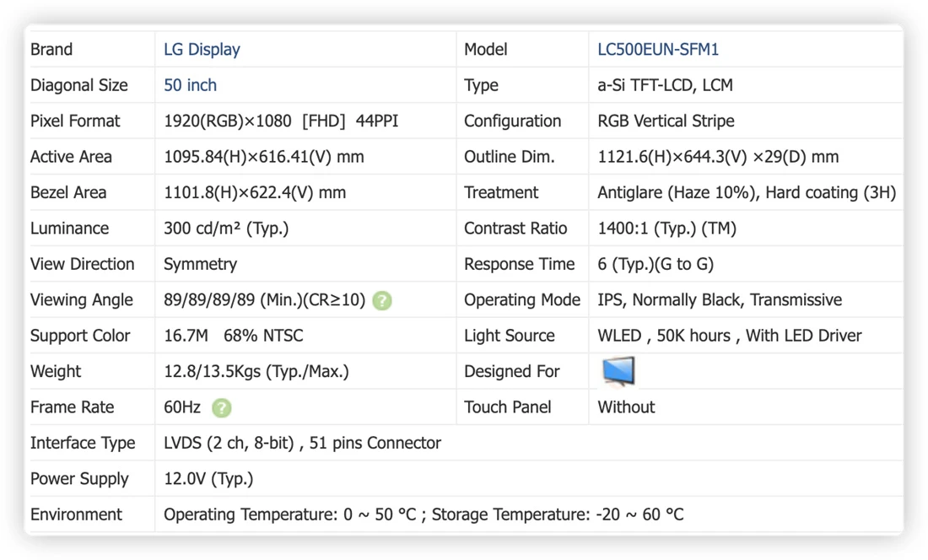
Task: Select the Outline Dim. measurement text
Action: click(x=718, y=157)
